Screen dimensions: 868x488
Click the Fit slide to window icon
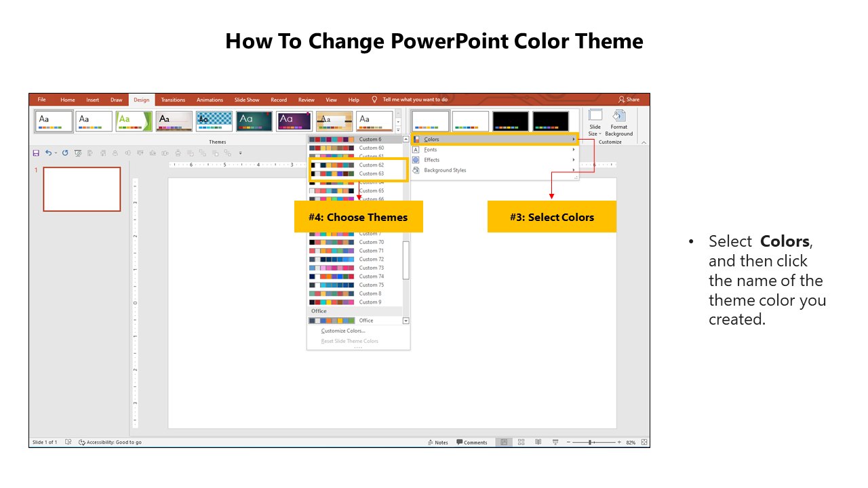(644, 442)
